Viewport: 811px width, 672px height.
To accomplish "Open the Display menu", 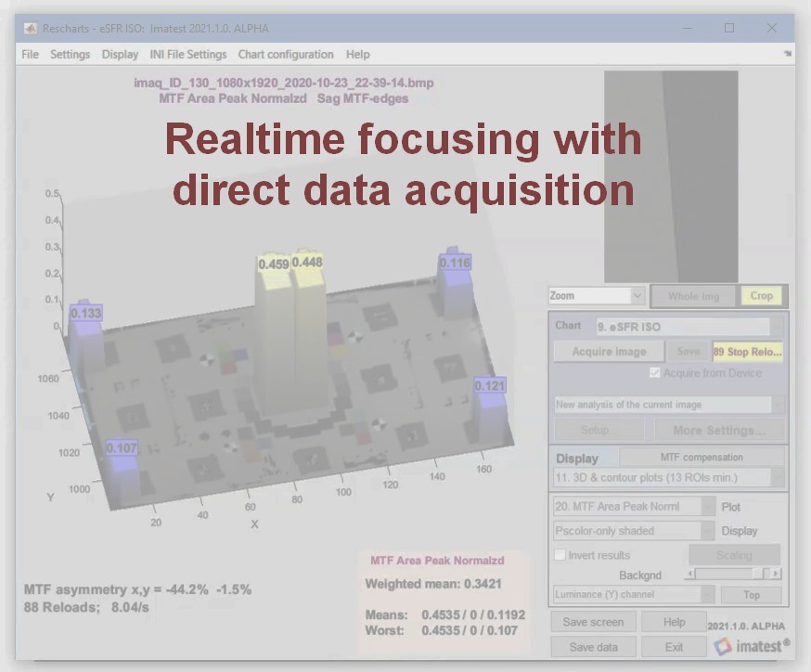I will (x=120, y=55).
